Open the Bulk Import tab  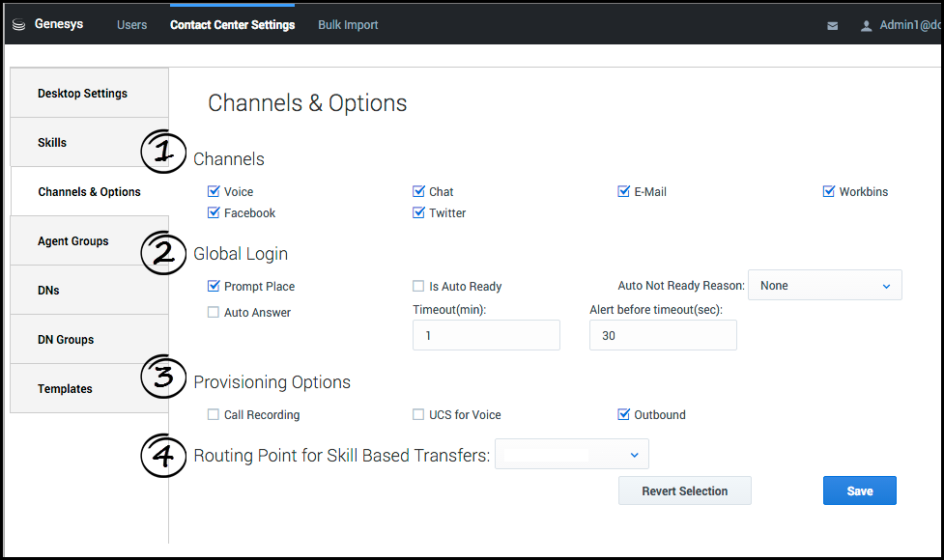348,25
